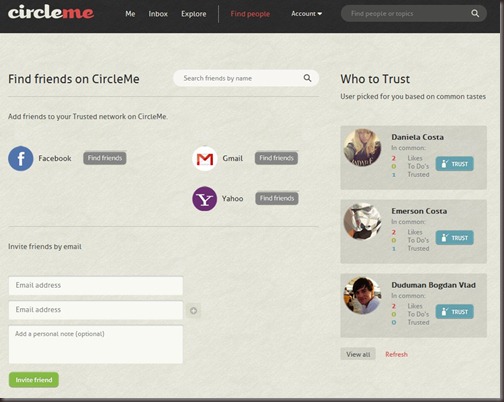The height and width of the screenshot is (402, 504).
Task: Find friends via Facebook button
Action: point(105,158)
